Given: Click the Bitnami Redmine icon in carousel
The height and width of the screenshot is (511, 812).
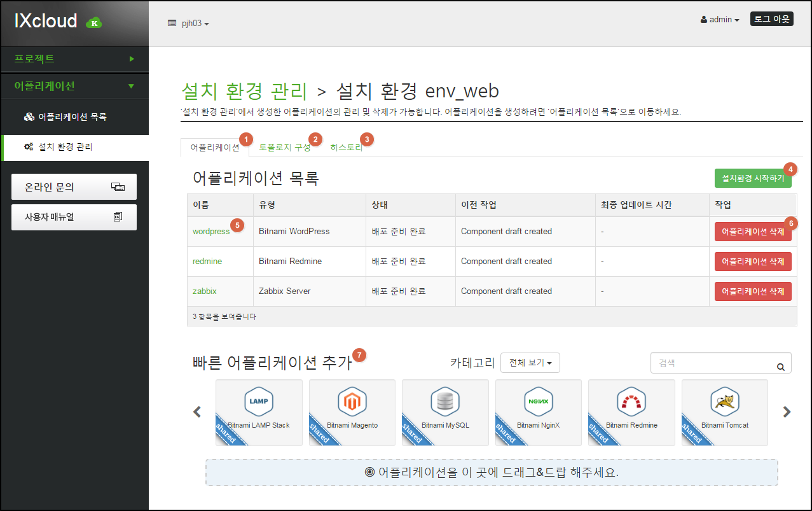Looking at the screenshot, I should point(631,401).
